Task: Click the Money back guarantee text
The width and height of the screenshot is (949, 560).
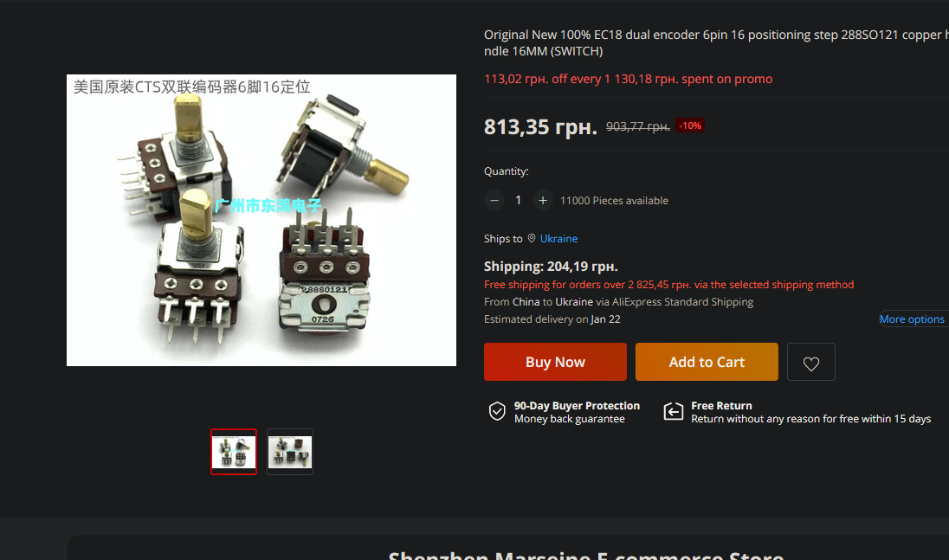Action: click(570, 419)
